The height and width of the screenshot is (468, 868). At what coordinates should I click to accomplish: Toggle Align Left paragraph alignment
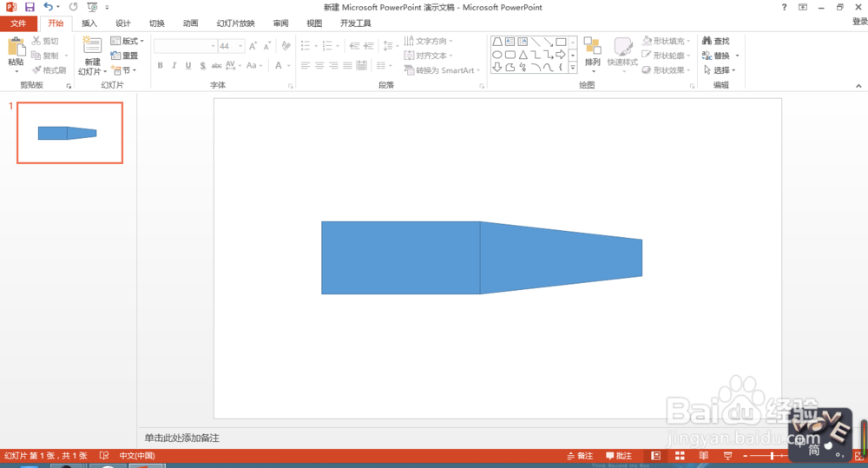[x=306, y=65]
